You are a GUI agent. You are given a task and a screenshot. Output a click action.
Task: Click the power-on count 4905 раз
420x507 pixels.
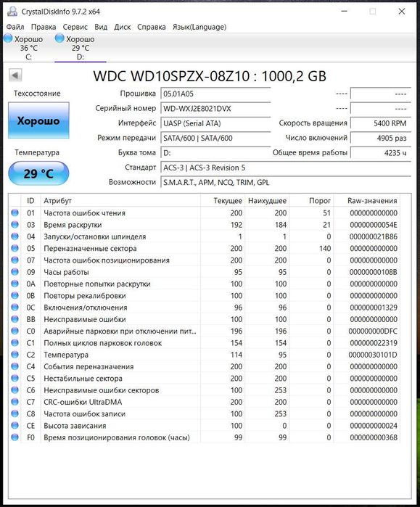tap(381, 138)
